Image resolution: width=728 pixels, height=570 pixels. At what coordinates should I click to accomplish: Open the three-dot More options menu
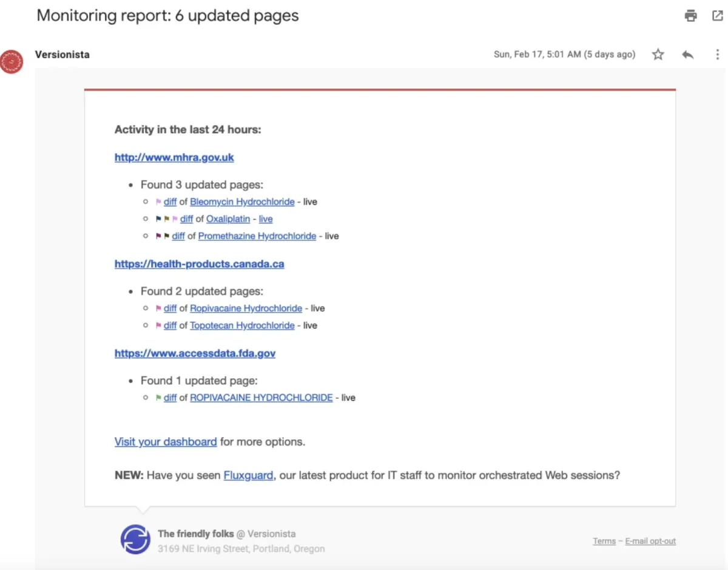click(717, 55)
